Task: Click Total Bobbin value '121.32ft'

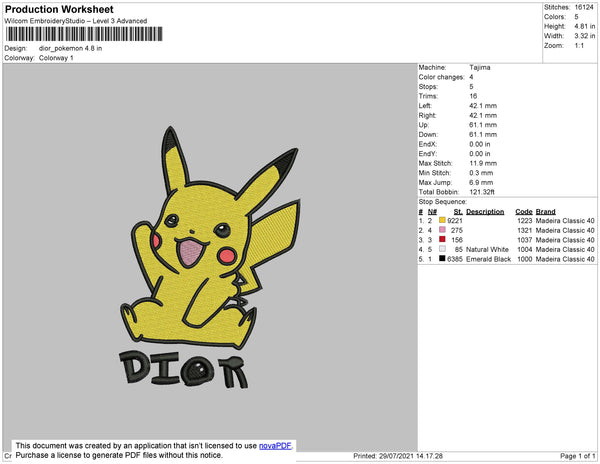Action: pyautogui.click(x=482, y=192)
